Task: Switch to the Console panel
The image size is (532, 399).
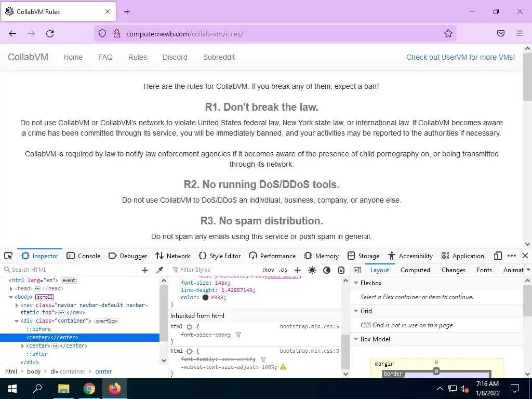Action: tap(84, 256)
